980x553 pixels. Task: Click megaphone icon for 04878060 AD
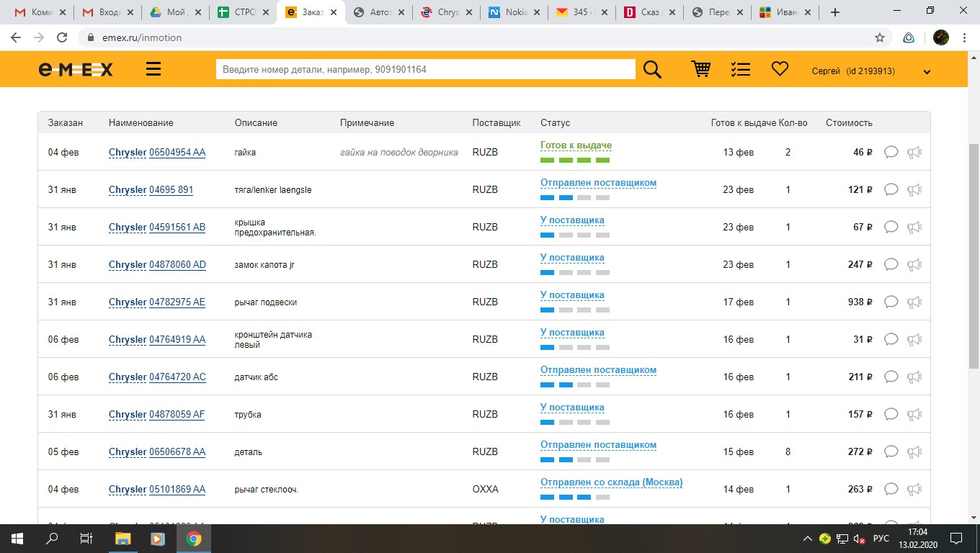(914, 264)
